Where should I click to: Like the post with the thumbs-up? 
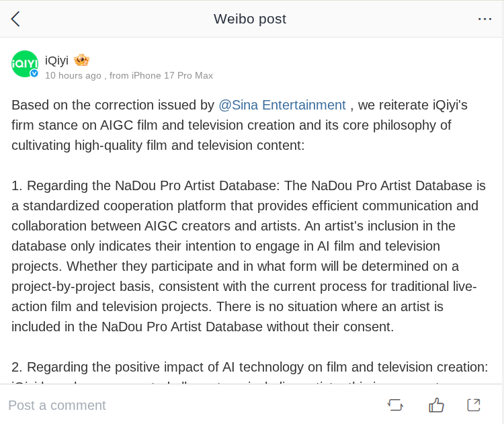[436, 405]
